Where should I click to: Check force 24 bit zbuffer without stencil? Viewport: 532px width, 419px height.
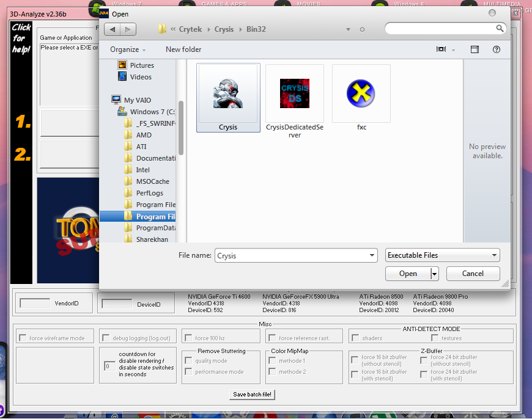click(x=424, y=360)
